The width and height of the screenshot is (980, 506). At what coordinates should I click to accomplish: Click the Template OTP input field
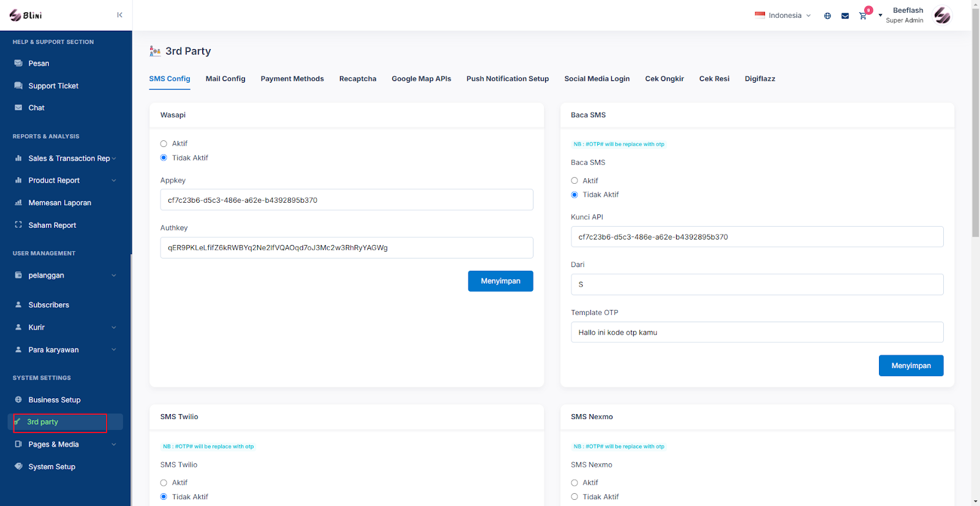(757, 332)
